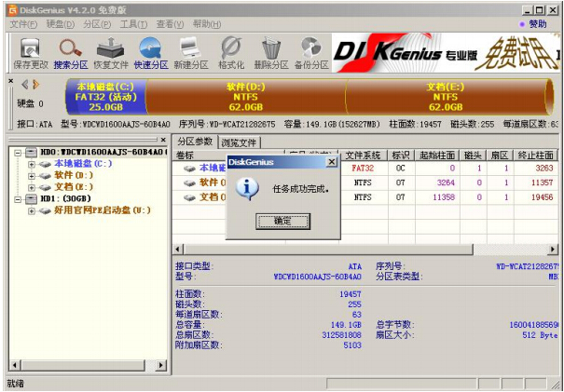
Task: Click tree panel scrollbar left arrow
Action: pos(15,366)
